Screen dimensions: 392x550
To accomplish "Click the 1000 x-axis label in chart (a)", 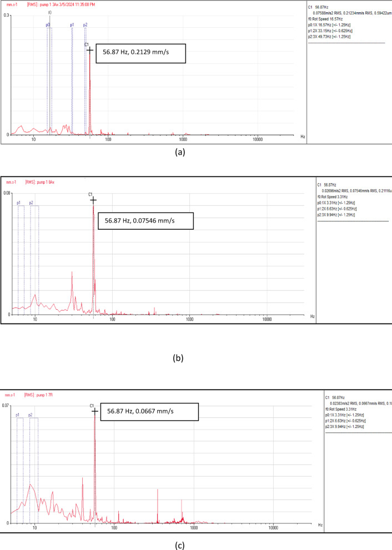I will point(183,140).
